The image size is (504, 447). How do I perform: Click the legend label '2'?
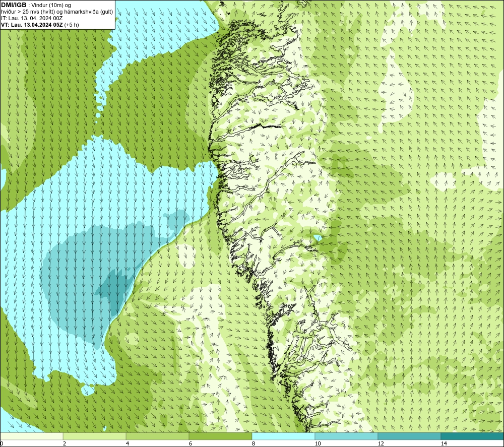pos(65,443)
